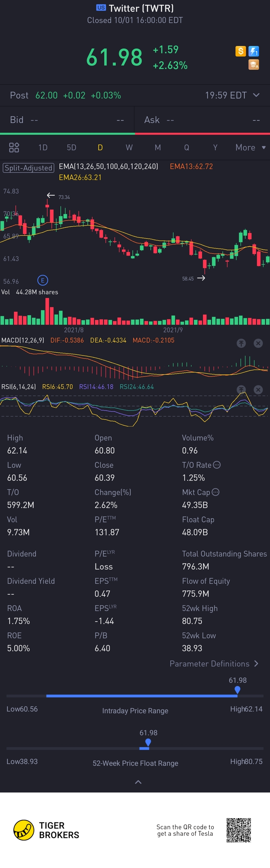Tap the DEA:-0.4334 readout
The width and height of the screenshot is (270, 868).
pos(108,340)
